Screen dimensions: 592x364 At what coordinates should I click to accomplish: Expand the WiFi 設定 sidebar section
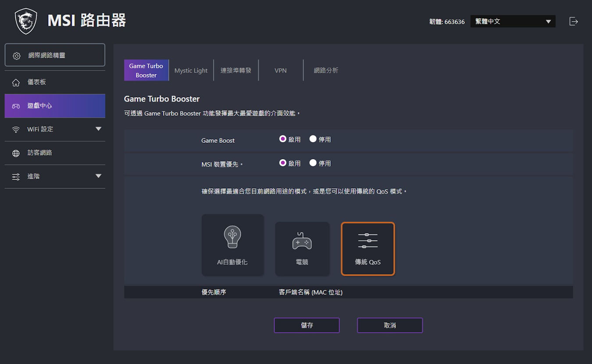point(98,129)
